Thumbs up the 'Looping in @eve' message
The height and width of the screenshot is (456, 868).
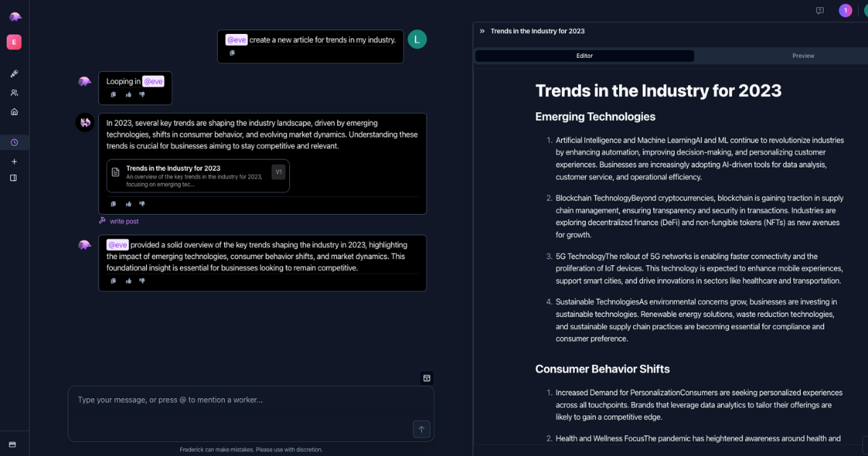click(129, 94)
